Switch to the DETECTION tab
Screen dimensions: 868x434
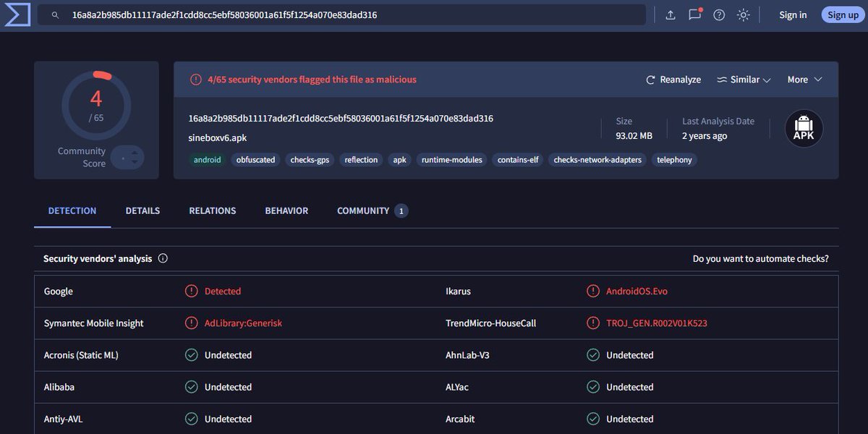72,210
